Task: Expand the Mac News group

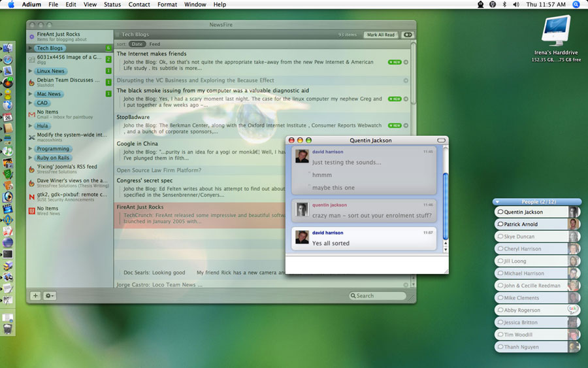Action: pos(30,93)
